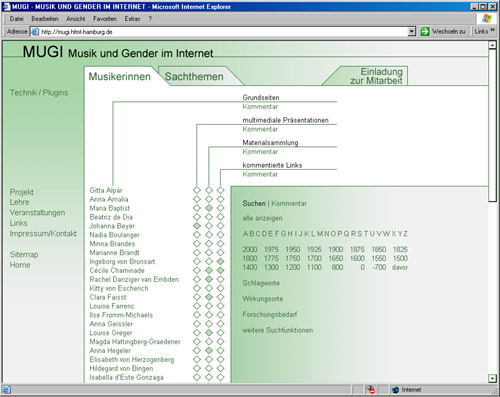Click the Links diamond for Cécile Chaminade
The image size is (500, 397).
click(220, 270)
